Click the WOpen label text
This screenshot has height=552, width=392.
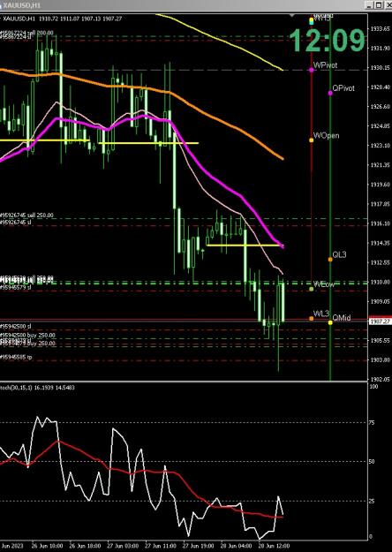click(x=326, y=135)
